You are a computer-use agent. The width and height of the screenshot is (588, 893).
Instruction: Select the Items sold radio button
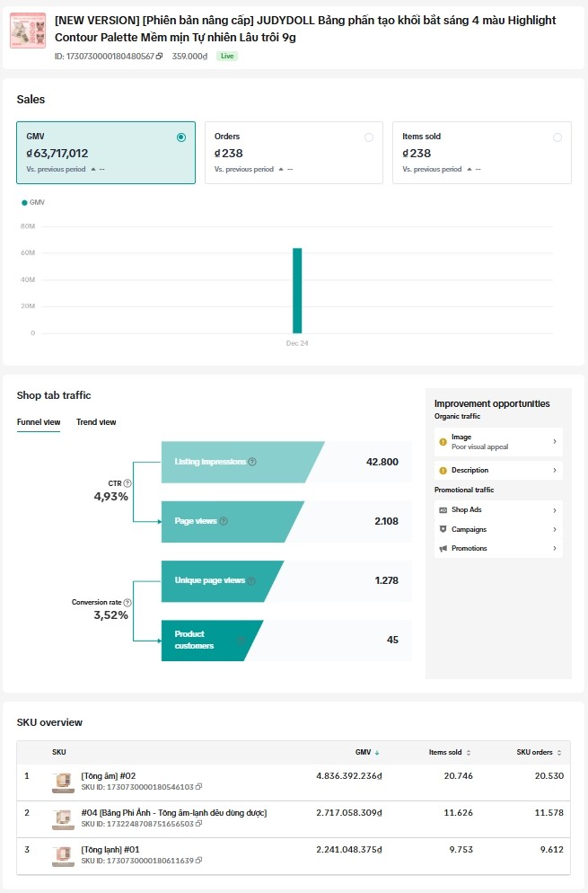tap(557, 137)
